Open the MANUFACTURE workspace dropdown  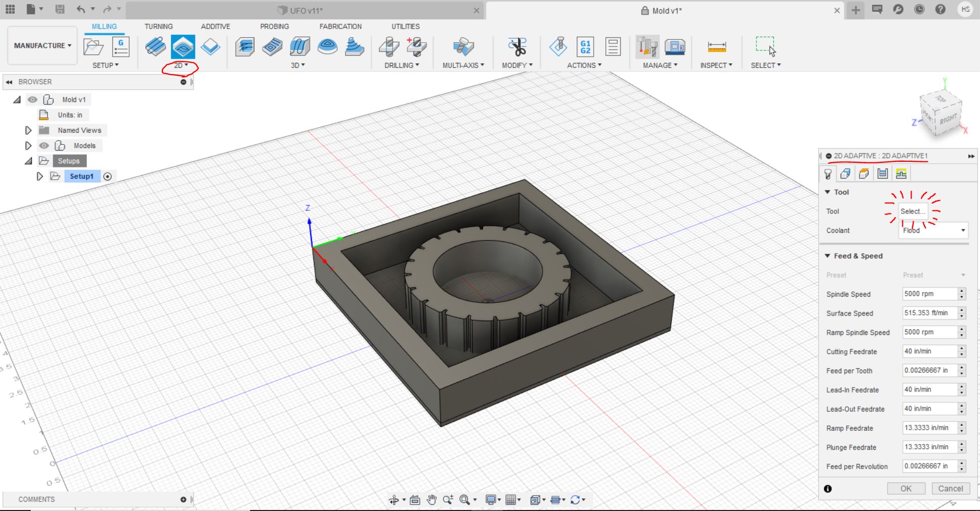tap(42, 45)
